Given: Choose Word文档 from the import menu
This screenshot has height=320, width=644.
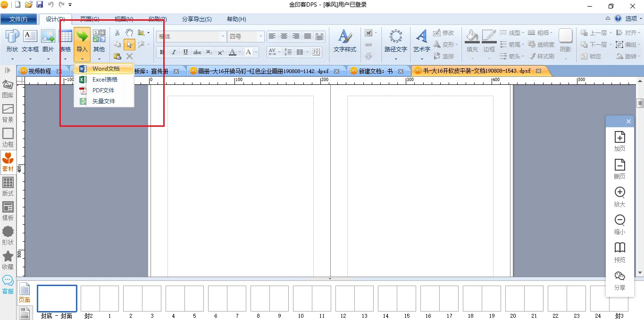Looking at the screenshot, I should (106, 69).
